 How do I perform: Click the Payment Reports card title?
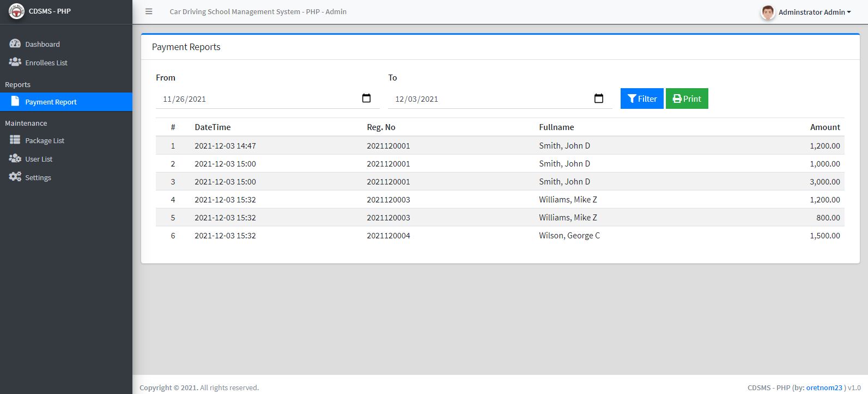pos(186,47)
